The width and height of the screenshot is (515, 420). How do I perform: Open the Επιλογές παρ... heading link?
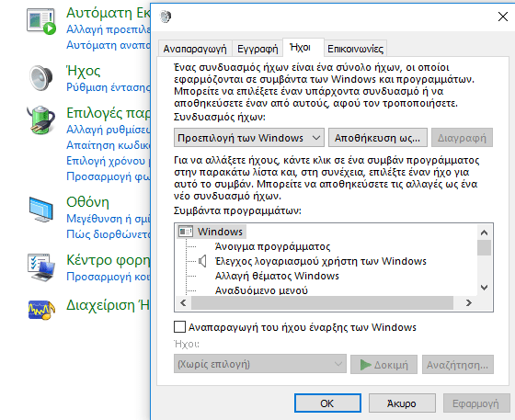point(109,113)
